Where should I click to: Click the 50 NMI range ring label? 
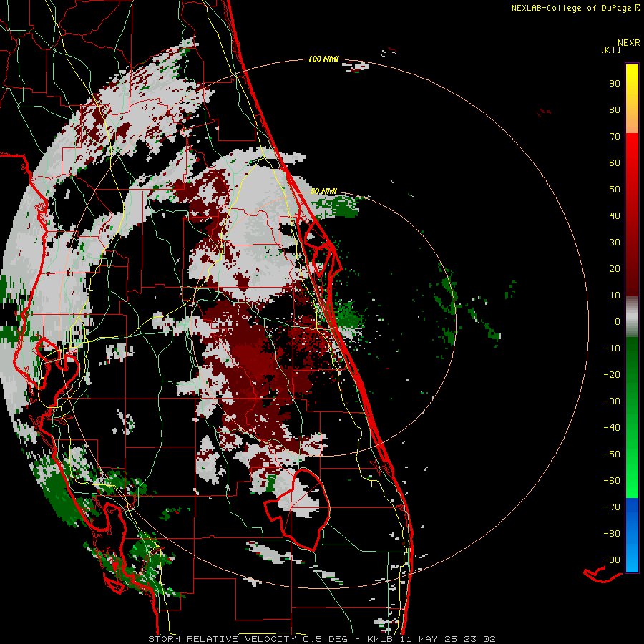[323, 191]
